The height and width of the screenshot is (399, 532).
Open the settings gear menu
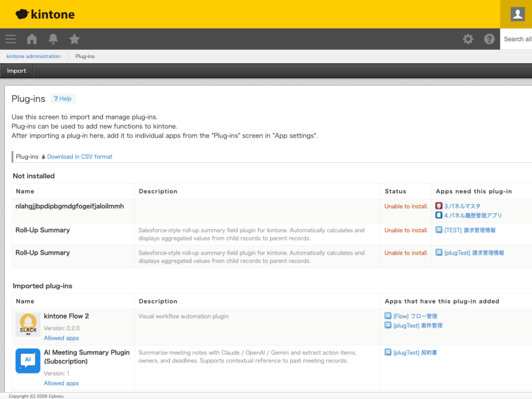[468, 39]
